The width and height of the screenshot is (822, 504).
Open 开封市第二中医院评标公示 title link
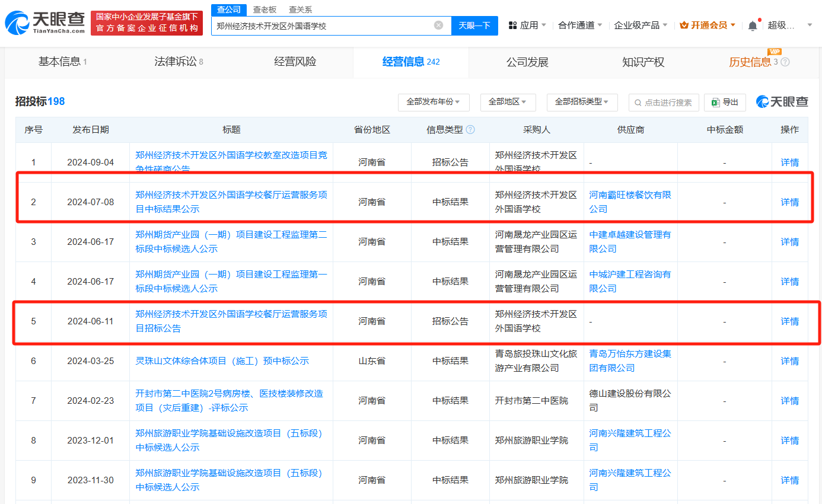click(x=229, y=400)
